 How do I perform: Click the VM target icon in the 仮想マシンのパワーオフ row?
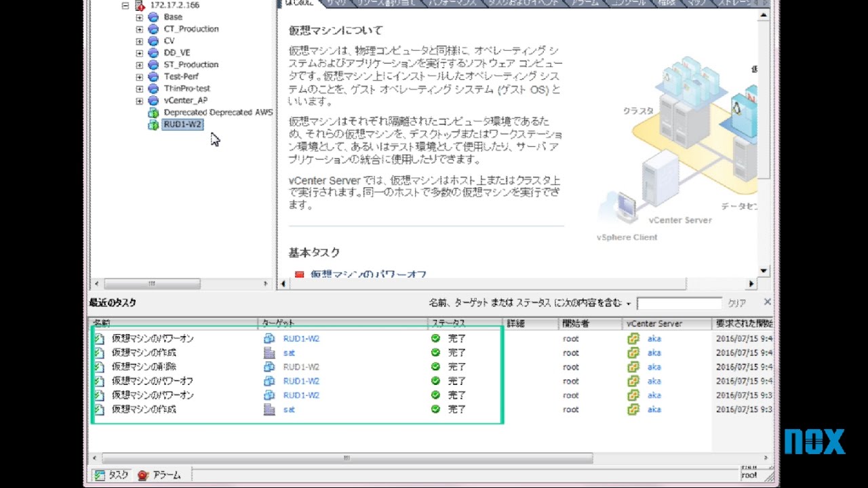coord(269,381)
